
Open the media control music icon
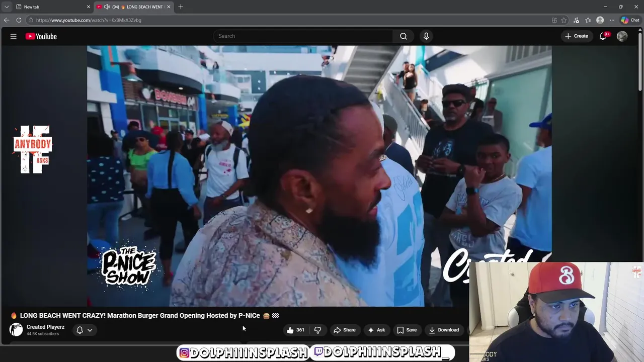click(x=577, y=20)
